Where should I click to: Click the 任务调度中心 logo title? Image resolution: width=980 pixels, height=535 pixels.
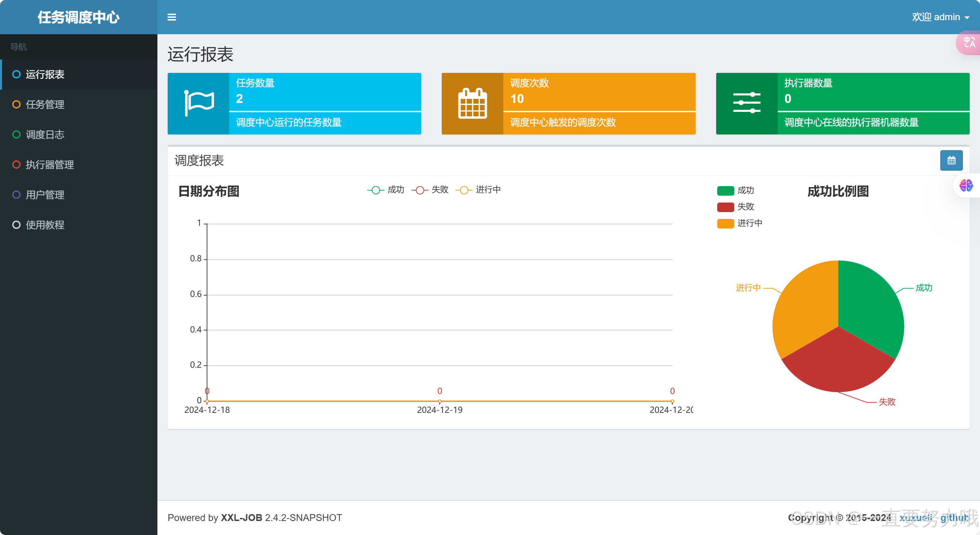coord(78,17)
